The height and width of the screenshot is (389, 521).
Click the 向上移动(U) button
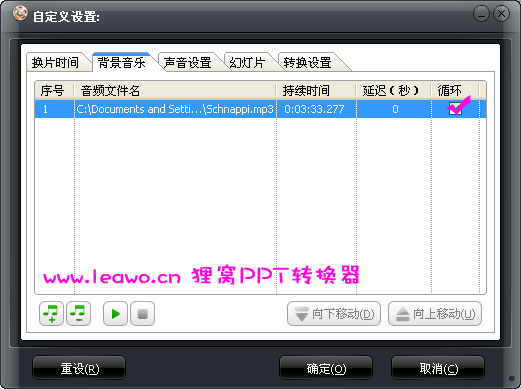click(435, 314)
